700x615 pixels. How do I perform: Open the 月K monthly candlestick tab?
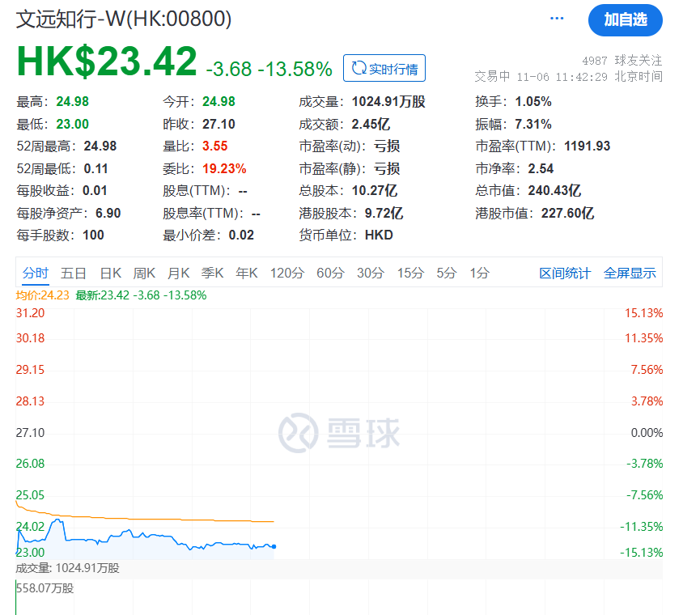pos(178,274)
